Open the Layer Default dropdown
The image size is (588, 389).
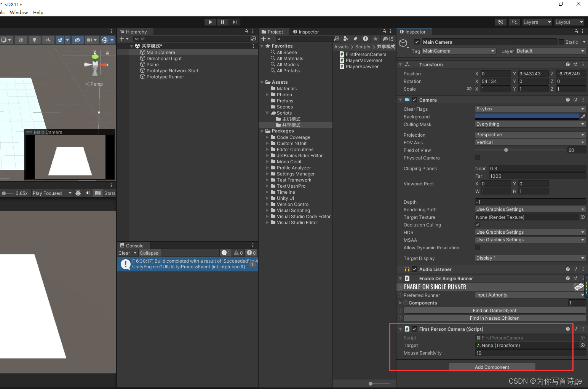pyautogui.click(x=550, y=51)
